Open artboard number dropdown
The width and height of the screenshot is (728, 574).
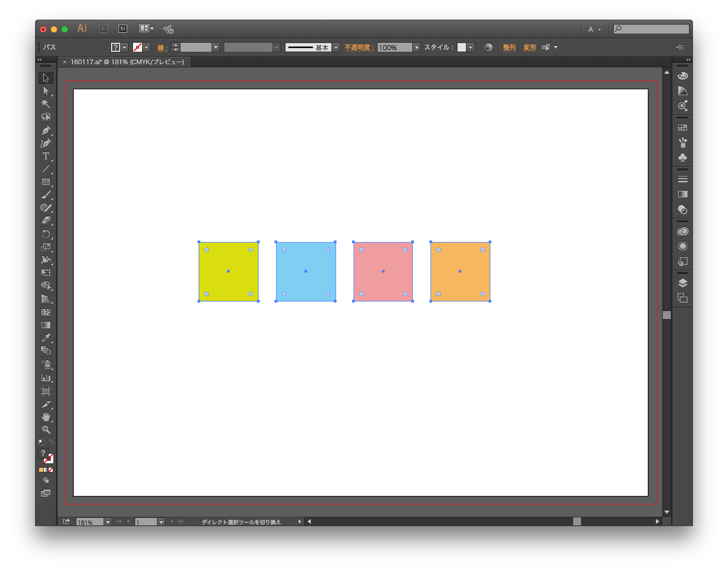point(161,522)
